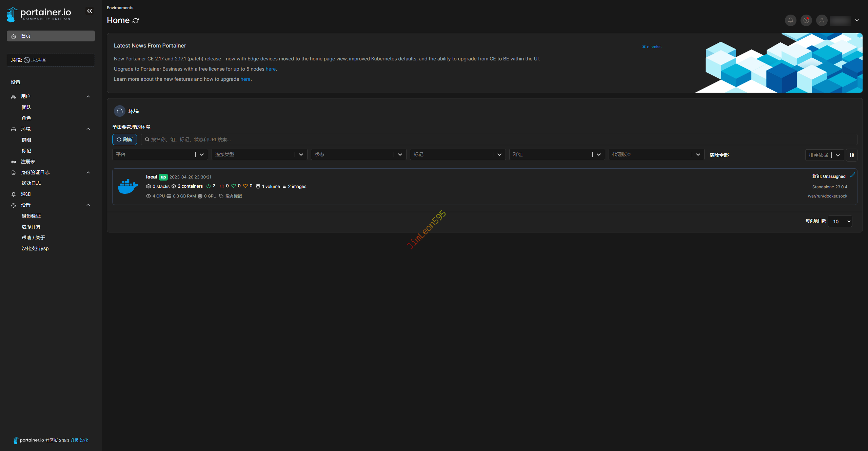Toggle the sort order icon button
The height and width of the screenshot is (451, 868).
(851, 155)
